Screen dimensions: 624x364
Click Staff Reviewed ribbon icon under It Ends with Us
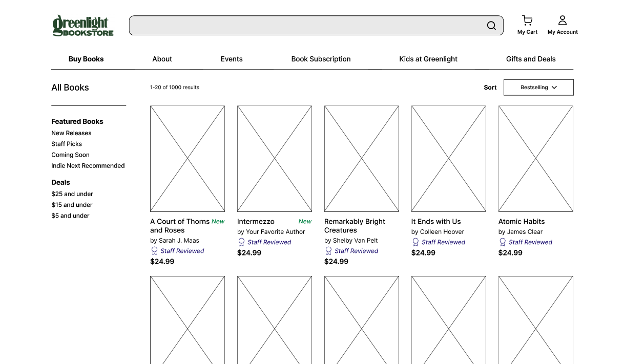tap(415, 242)
